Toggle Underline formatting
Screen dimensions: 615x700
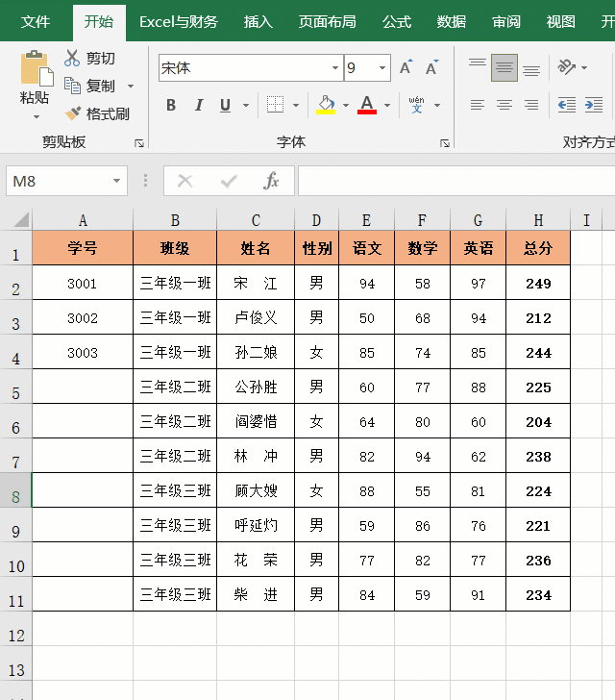point(226,105)
